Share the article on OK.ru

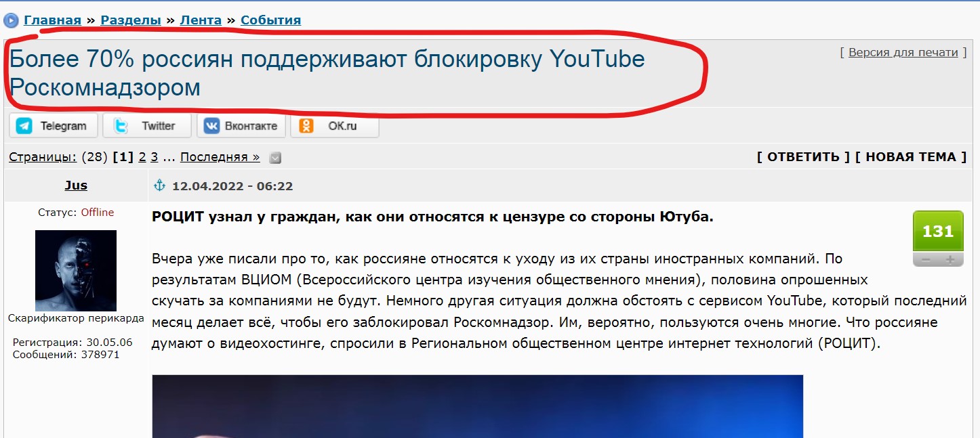tap(335, 126)
